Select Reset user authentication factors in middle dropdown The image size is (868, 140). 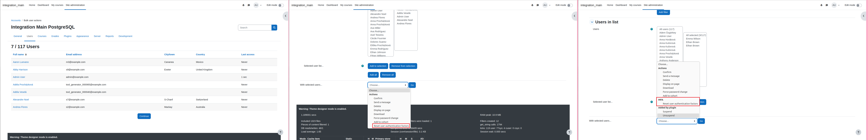point(391,126)
